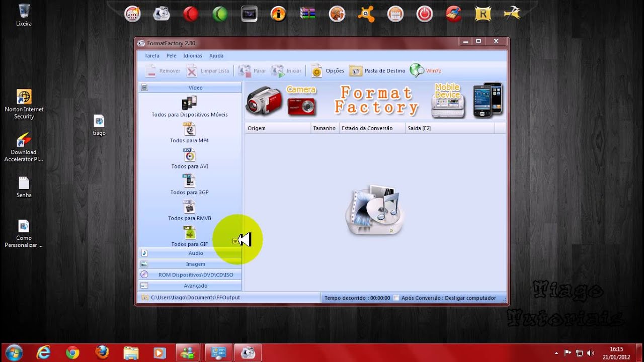Open Opções settings from the toolbar
The image size is (644, 362).
(x=327, y=71)
